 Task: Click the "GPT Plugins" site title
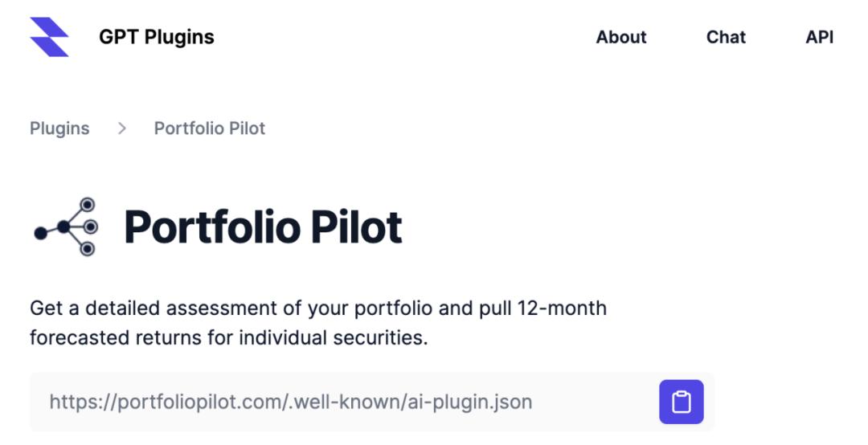(157, 37)
